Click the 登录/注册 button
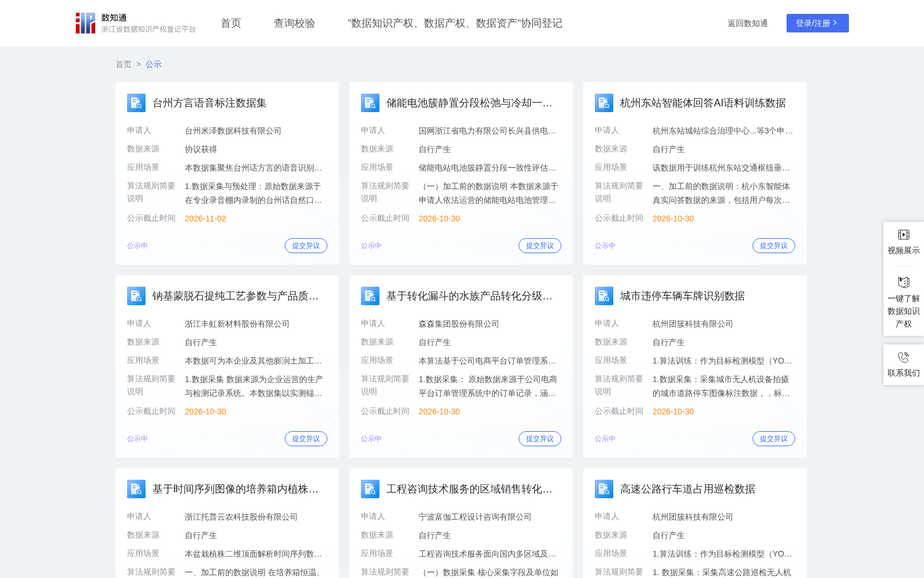Image resolution: width=924 pixels, height=578 pixels. tap(818, 23)
